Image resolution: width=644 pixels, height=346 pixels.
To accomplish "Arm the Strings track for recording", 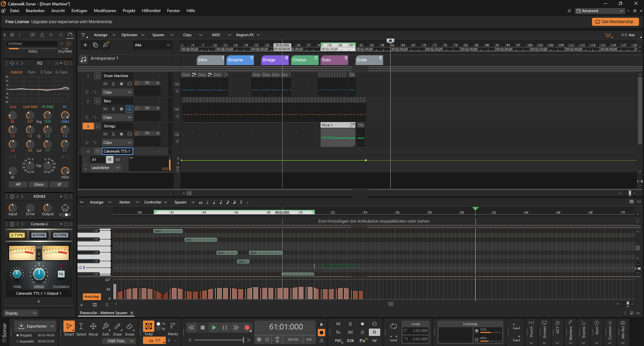I will 121,134.
